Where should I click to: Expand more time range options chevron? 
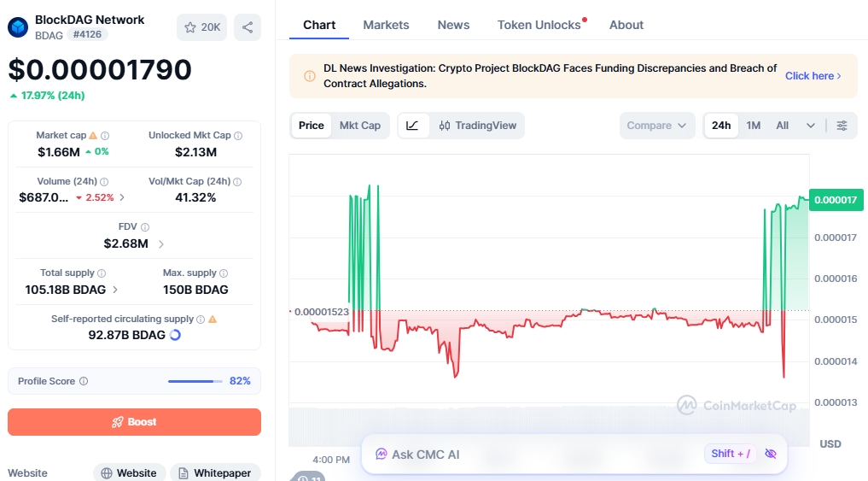pyautogui.click(x=811, y=126)
